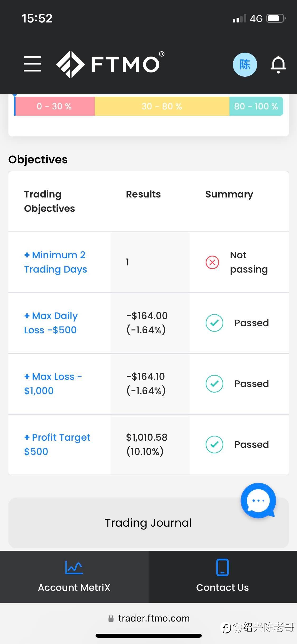The width and height of the screenshot is (297, 644).
Task: Tap the Max Daily Loss passed checkmark
Action: (214, 323)
